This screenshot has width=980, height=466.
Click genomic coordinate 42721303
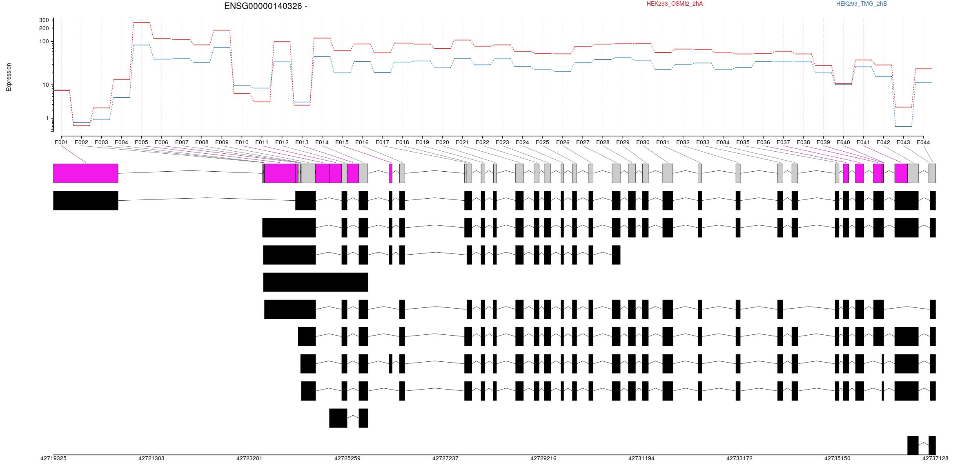(151, 458)
